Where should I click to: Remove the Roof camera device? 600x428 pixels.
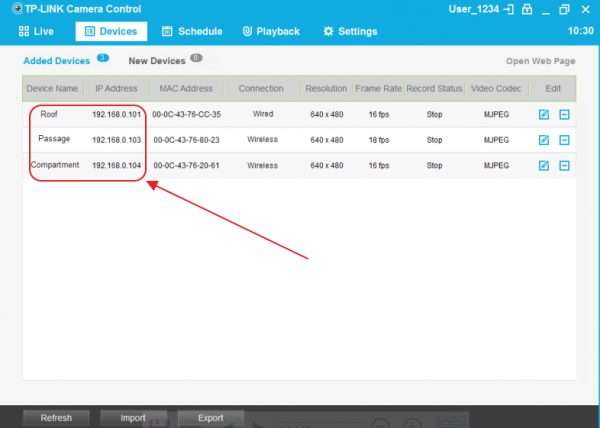point(564,114)
